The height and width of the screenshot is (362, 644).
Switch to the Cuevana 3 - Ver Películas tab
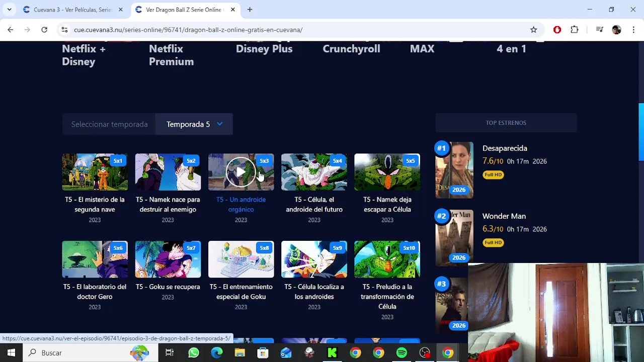(72, 10)
